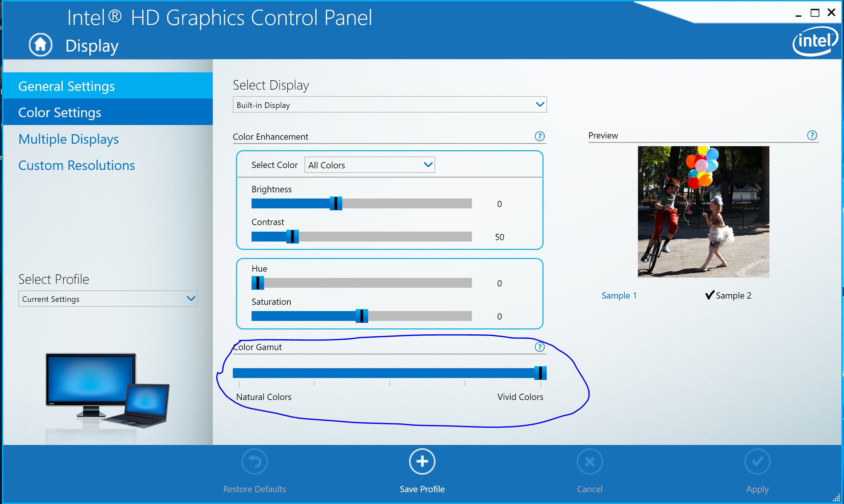
Task: Click the Brightness slider handle
Action: (336, 203)
